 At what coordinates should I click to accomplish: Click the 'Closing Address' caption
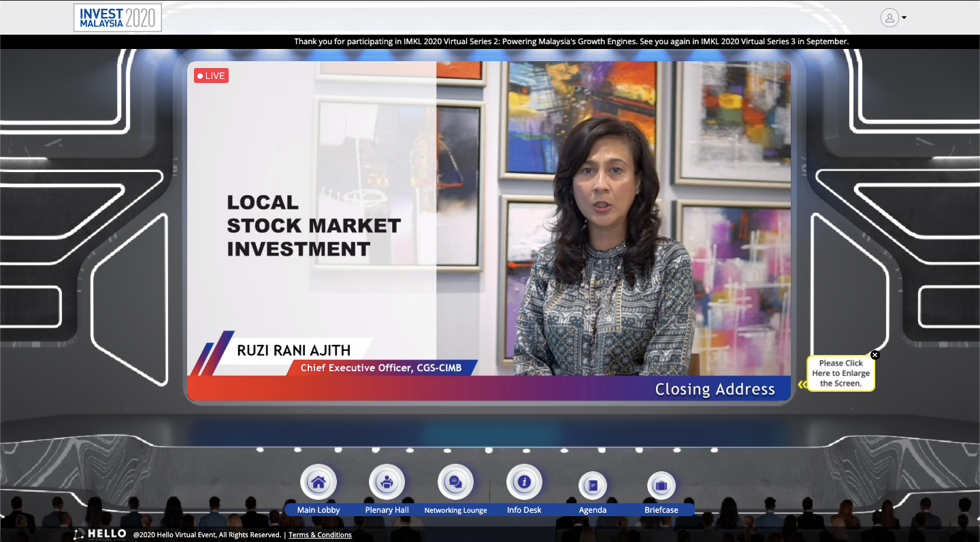coord(715,389)
